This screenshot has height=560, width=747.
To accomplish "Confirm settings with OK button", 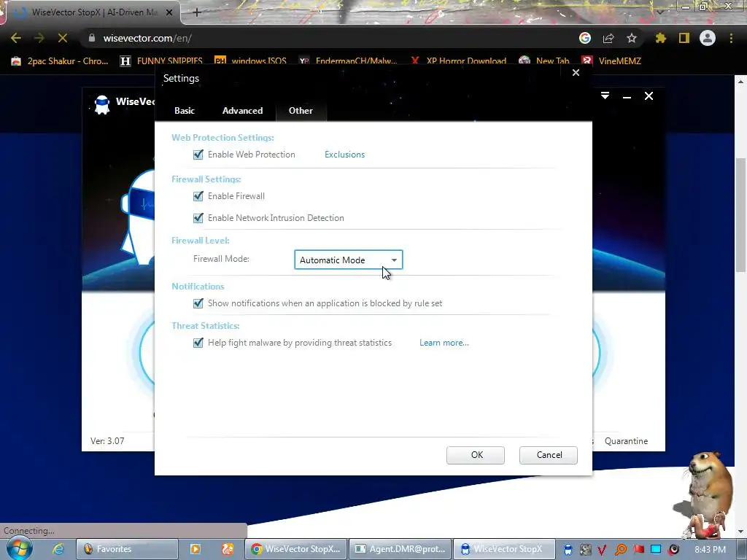I will (x=476, y=455).
